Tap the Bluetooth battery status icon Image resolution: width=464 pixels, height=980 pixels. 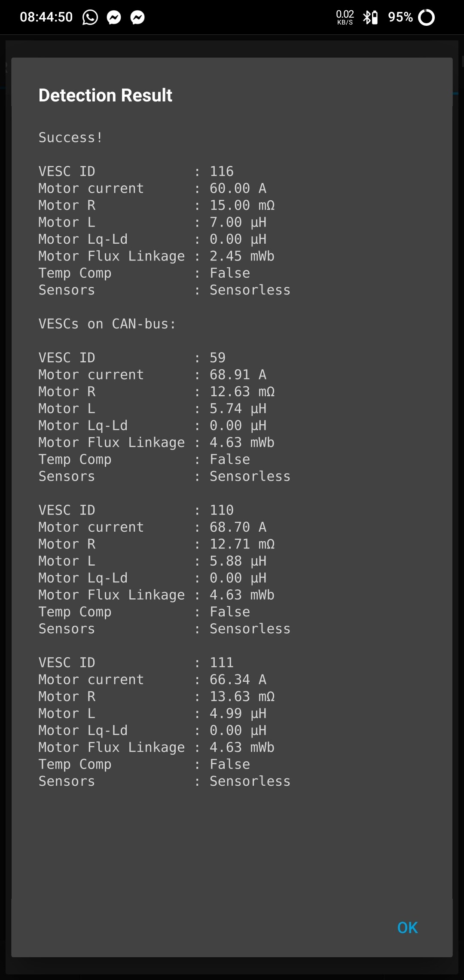370,17
